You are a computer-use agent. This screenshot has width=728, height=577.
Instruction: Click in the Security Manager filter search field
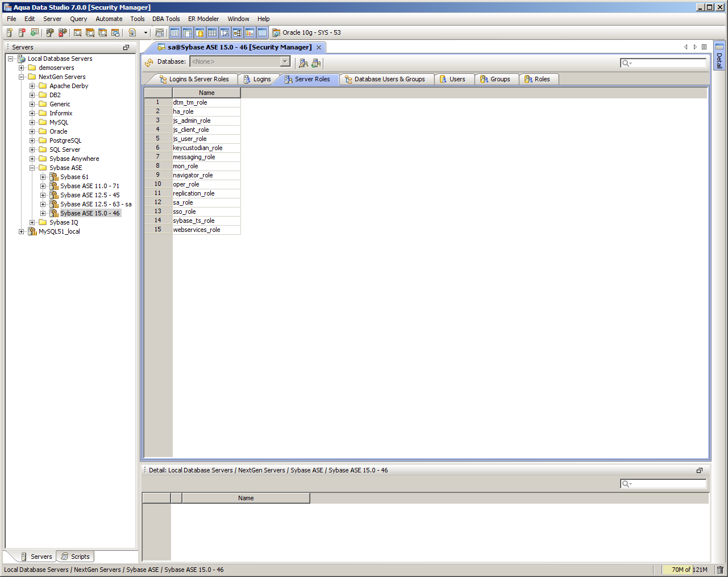663,63
